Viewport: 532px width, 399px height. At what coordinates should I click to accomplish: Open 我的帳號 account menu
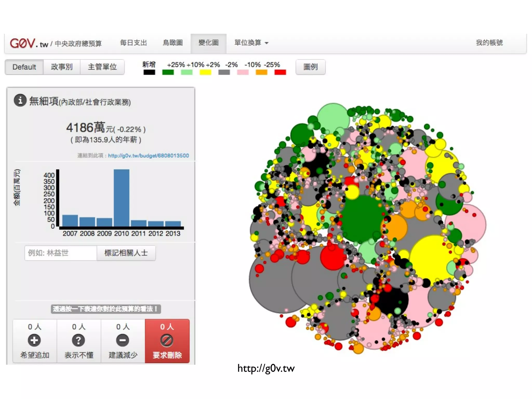[x=489, y=43]
